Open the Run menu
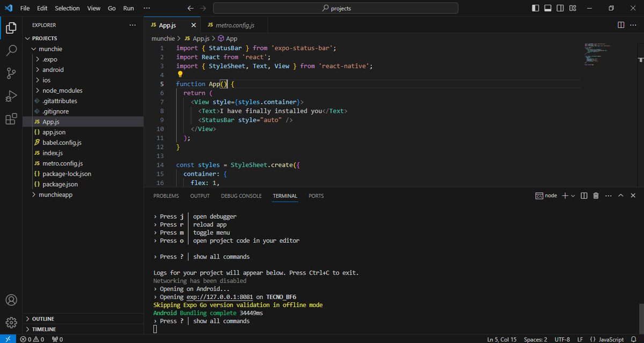This screenshot has height=343, width=644. 129,8
